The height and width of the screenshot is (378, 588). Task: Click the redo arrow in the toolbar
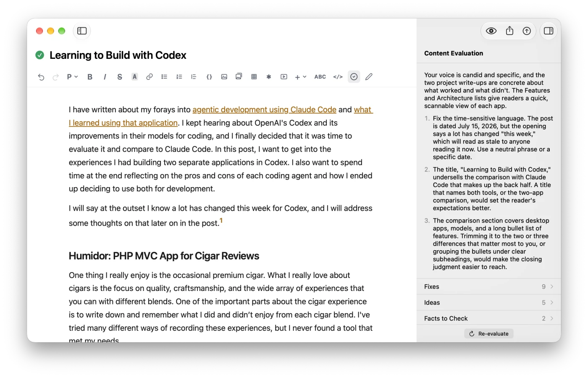tap(55, 77)
